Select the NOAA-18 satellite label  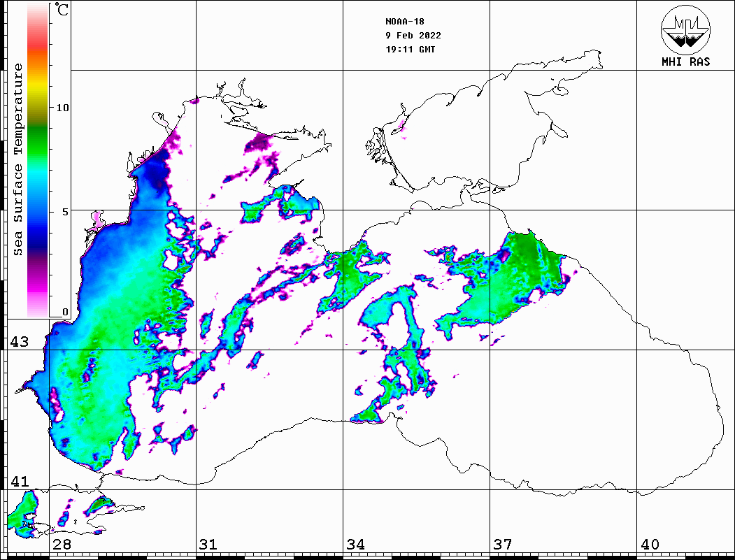click(404, 22)
